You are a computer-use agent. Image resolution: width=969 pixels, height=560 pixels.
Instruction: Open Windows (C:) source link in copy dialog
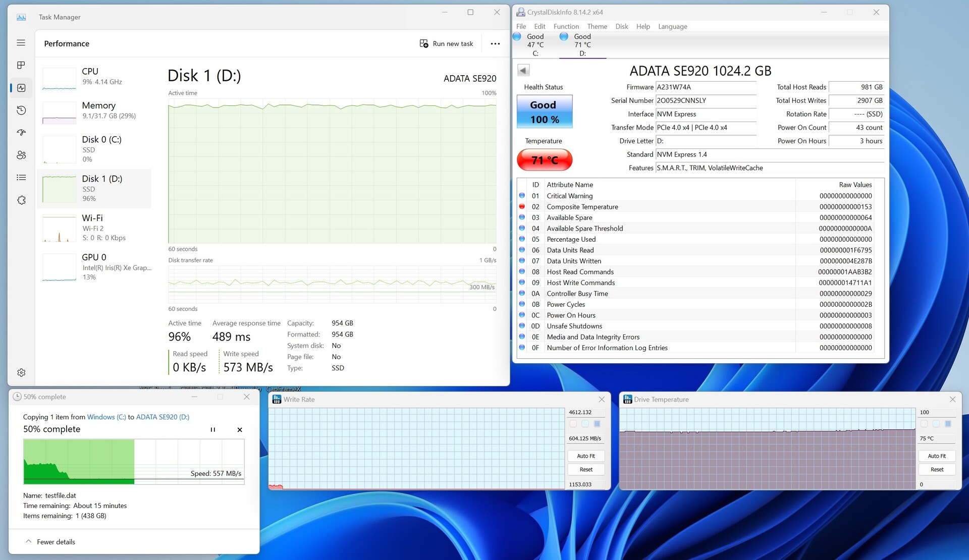(106, 417)
